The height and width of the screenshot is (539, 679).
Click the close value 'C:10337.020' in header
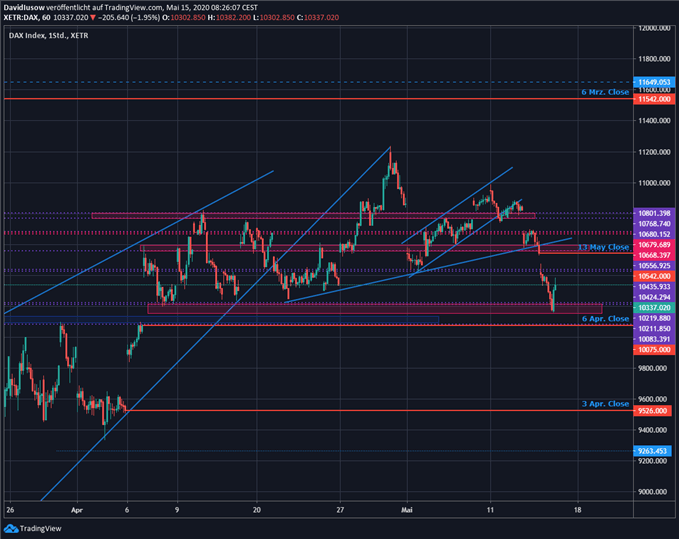coord(317,18)
